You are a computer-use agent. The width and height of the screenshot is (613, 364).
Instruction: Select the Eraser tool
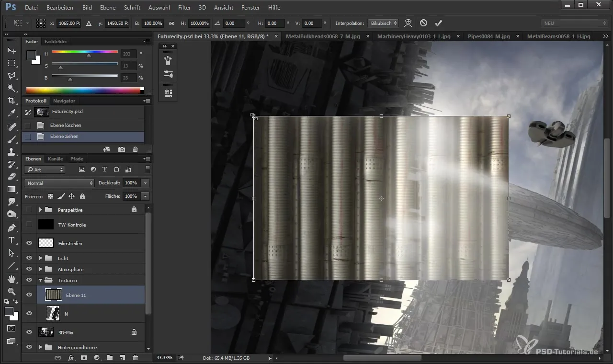point(11,177)
